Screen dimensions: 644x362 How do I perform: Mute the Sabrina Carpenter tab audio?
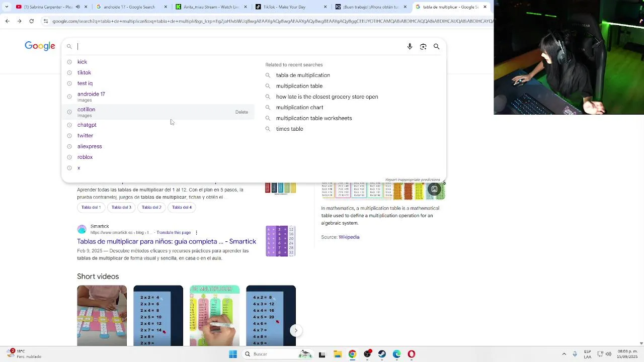(78, 7)
